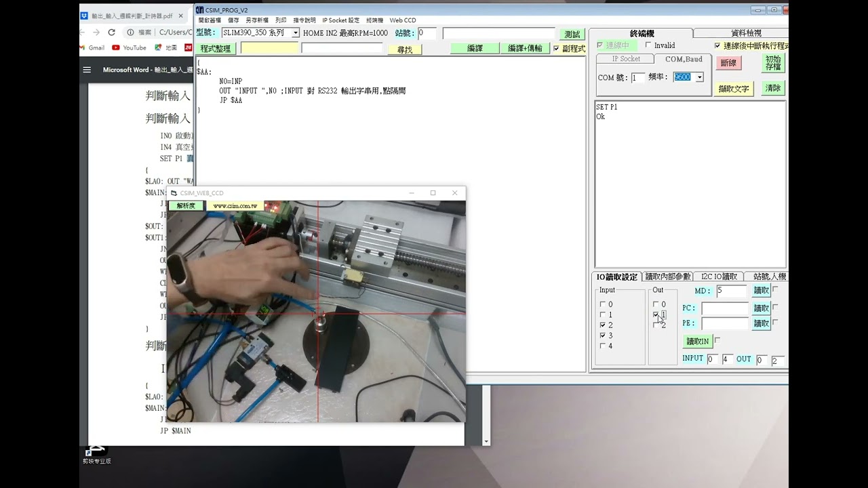
Task: Switch to the IP Socket tab
Action: (x=626, y=59)
